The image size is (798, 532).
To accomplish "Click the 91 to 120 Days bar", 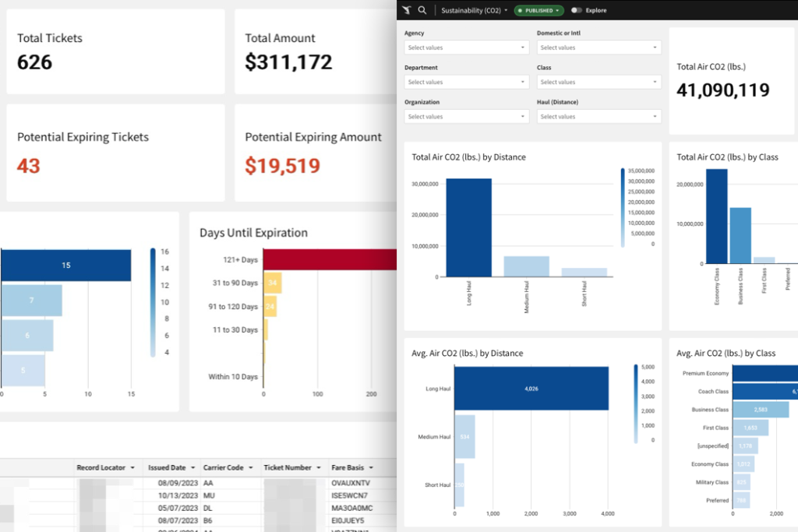I will coord(270,307).
